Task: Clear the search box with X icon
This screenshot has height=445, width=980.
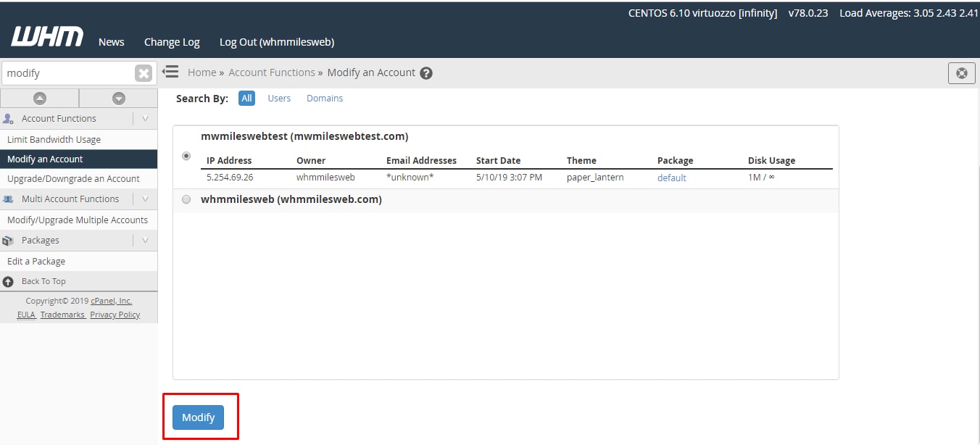Action: tap(144, 73)
